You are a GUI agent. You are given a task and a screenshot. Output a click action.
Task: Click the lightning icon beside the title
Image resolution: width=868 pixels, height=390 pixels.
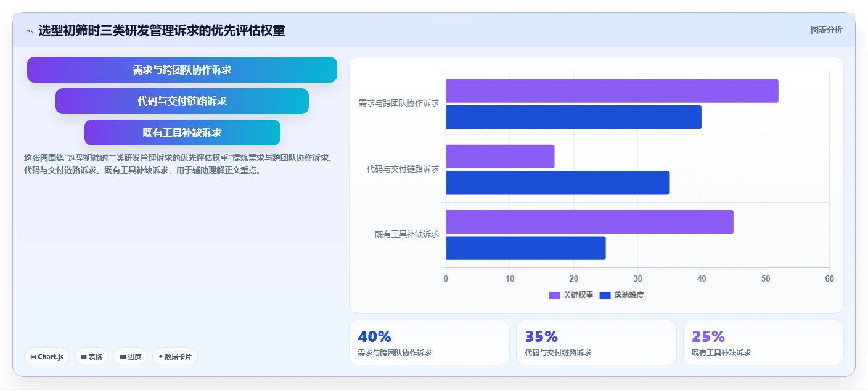point(29,31)
